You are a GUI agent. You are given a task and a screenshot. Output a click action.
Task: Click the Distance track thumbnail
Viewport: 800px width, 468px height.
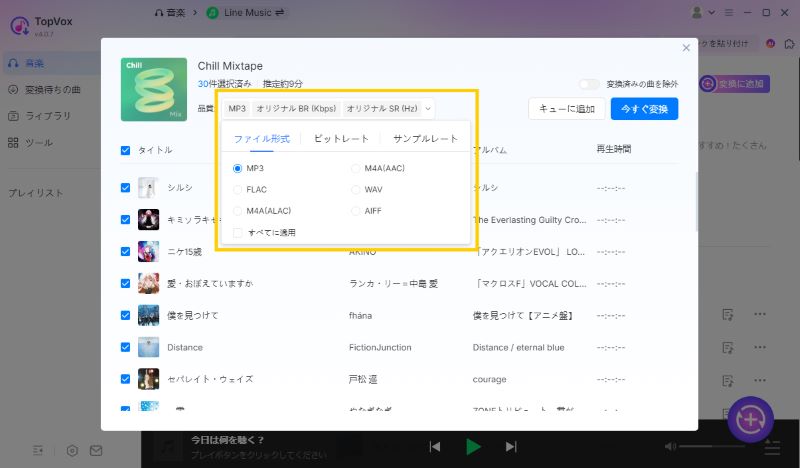[x=148, y=347]
